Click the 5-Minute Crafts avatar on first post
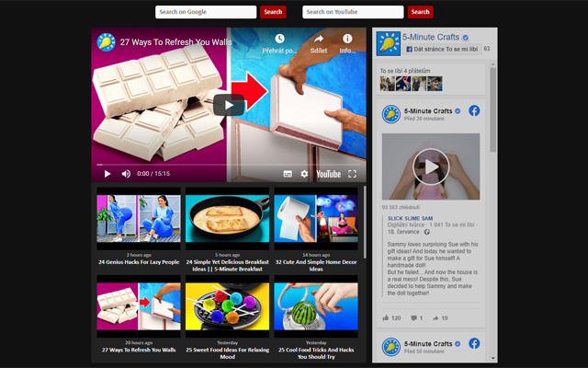 pos(391,114)
